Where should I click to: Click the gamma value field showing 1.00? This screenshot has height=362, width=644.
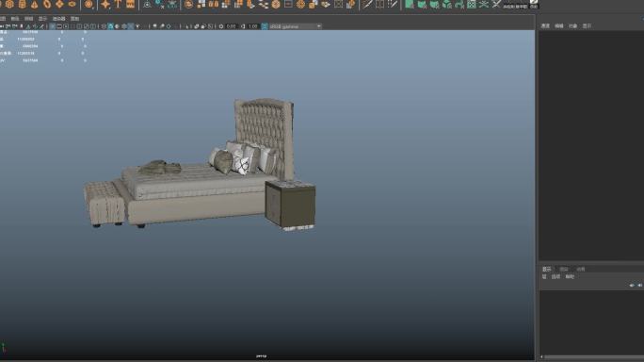(253, 26)
